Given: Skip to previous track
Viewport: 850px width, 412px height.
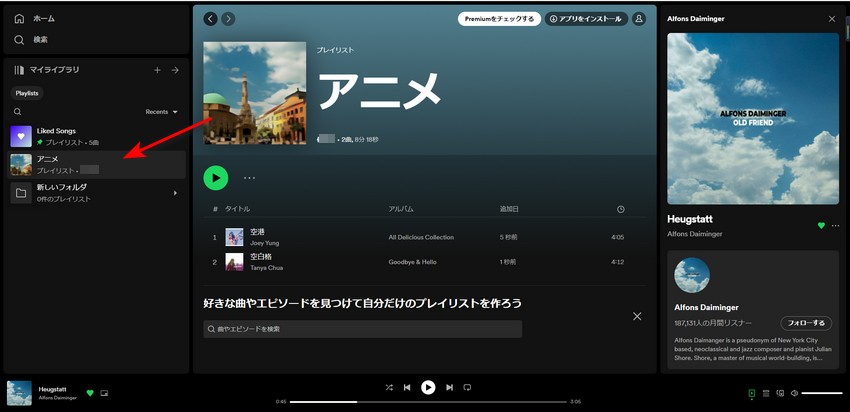Looking at the screenshot, I should pyautogui.click(x=407, y=388).
